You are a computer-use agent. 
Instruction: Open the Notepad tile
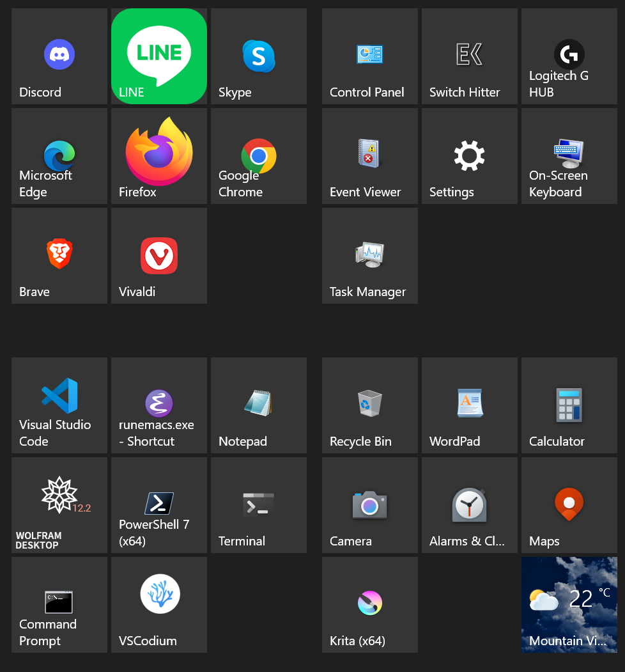pos(259,405)
